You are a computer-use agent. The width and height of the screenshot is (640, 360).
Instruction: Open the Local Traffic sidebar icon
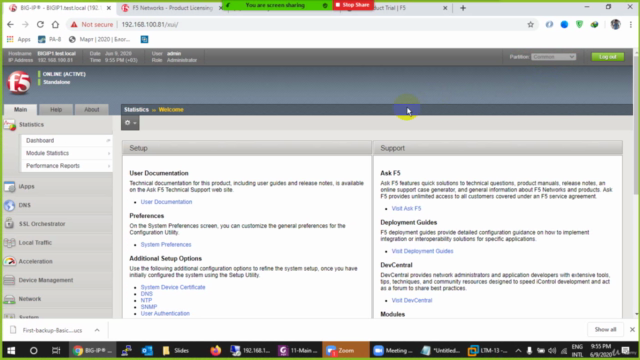tap(9, 242)
